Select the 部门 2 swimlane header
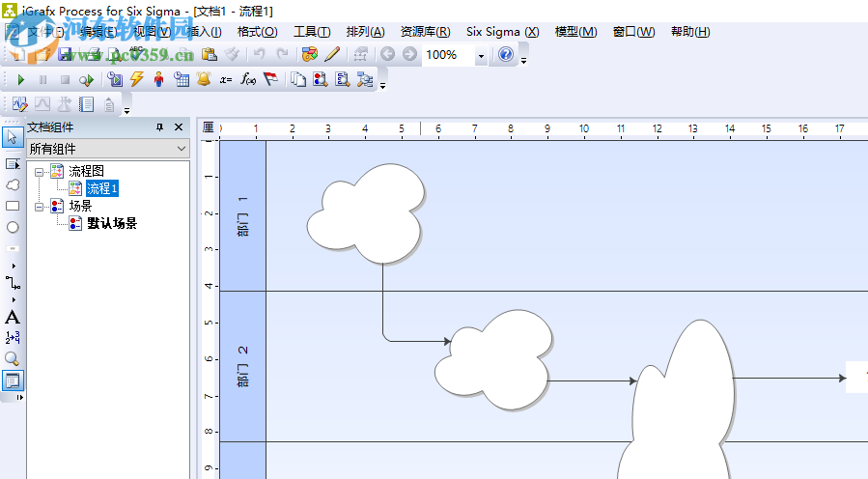Viewport: 868px width, 479px height. [243, 366]
